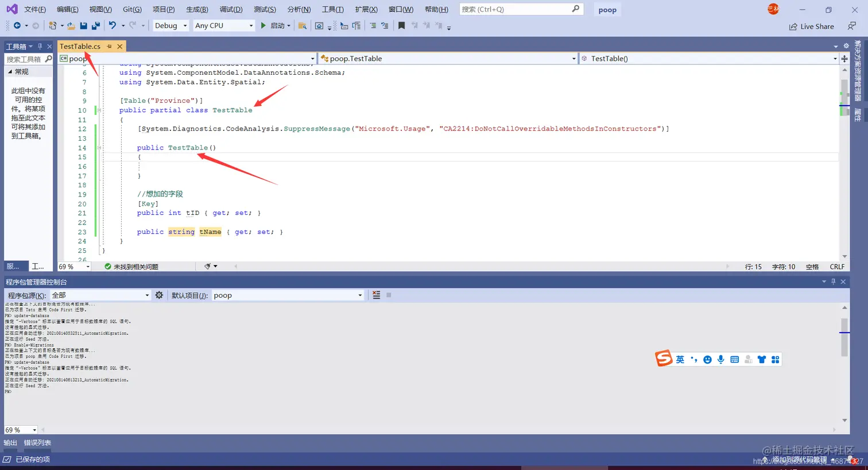Screen dimensions: 868x470
Task: Open the 编辑(E) menu
Action: (x=68, y=9)
